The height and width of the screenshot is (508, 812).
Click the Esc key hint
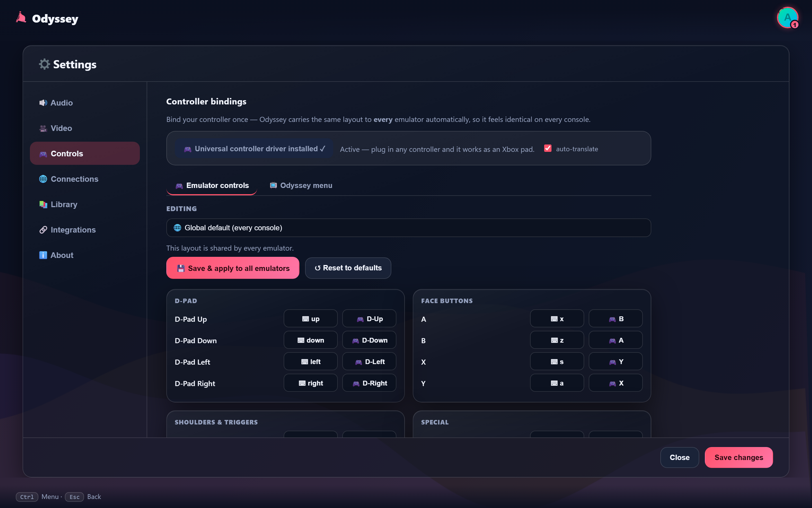click(74, 497)
